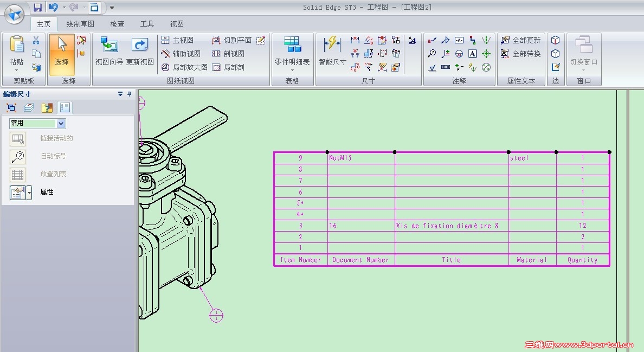Screen dimensions: 644x352
Task: Click the 全部转换 convert all button
Action: 521,54
